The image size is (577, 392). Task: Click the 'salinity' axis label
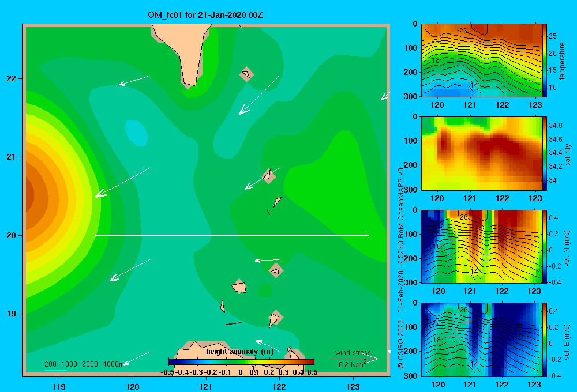568,154
